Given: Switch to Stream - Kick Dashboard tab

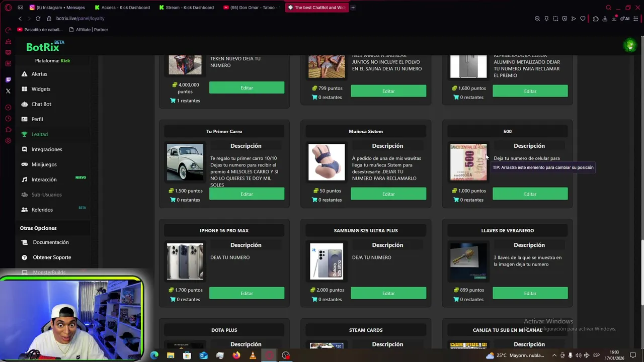Looking at the screenshot, I should pos(187,8).
